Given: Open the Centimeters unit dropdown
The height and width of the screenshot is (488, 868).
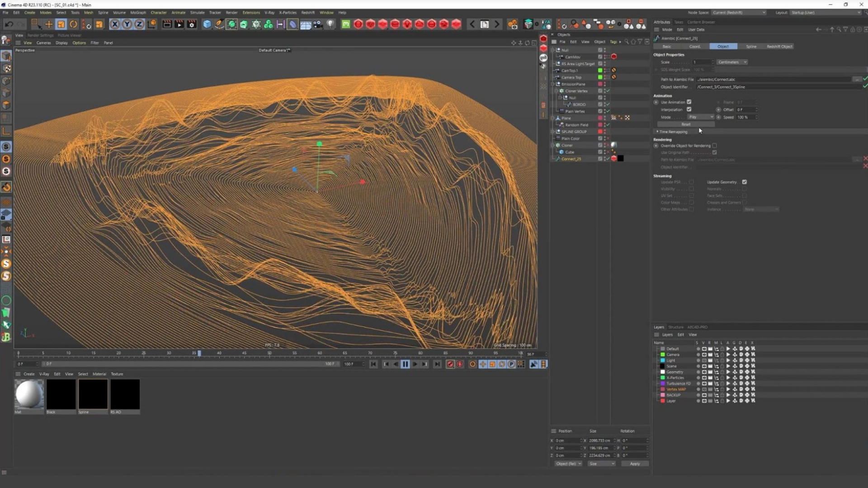Looking at the screenshot, I should tap(732, 62).
